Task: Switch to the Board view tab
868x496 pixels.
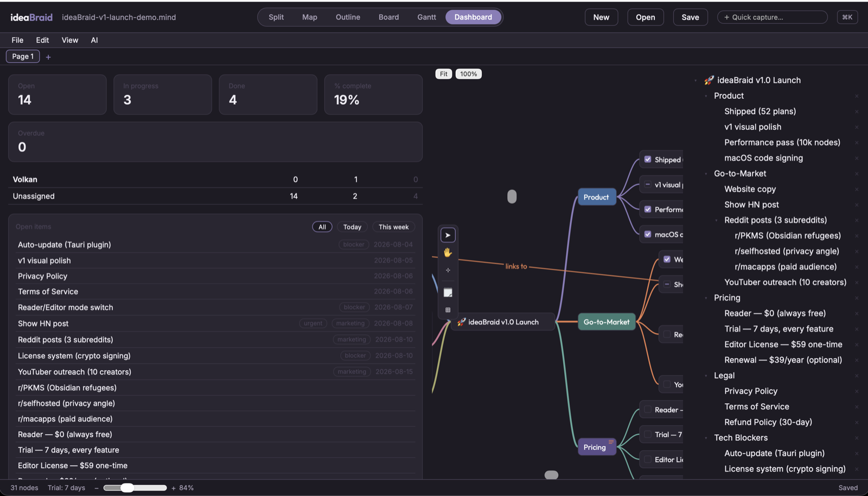Action: pos(388,17)
